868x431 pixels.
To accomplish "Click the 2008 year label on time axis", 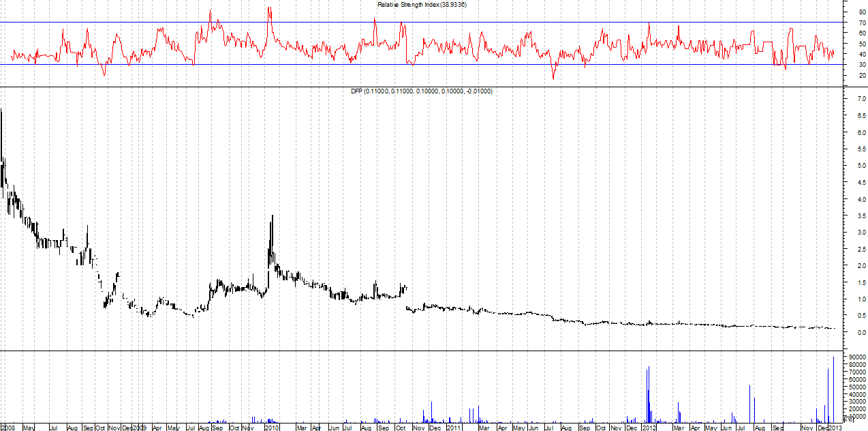I will point(7,428).
